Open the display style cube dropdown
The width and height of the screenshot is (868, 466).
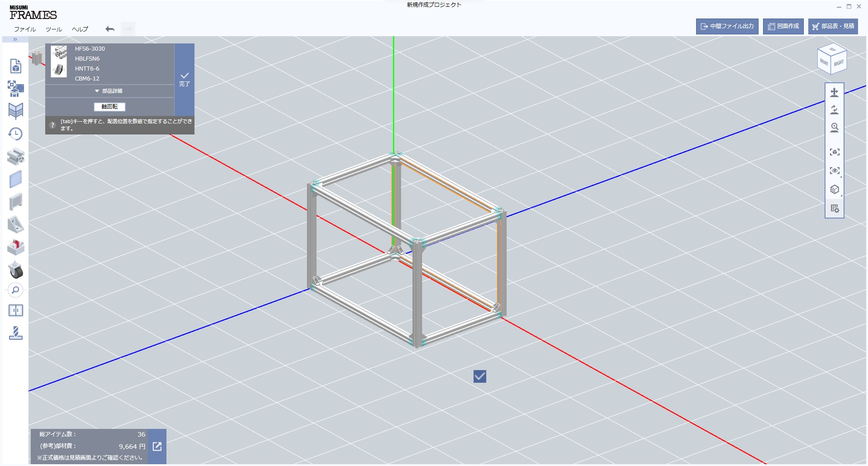(835, 190)
